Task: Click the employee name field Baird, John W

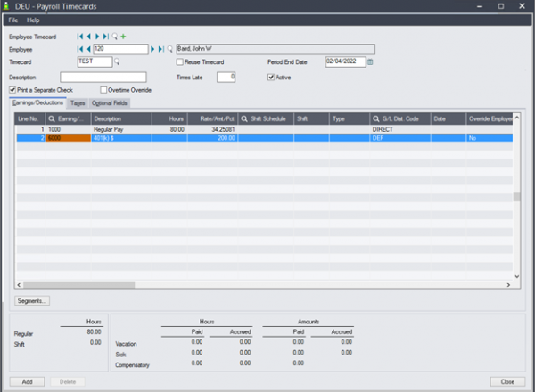Action: point(276,49)
